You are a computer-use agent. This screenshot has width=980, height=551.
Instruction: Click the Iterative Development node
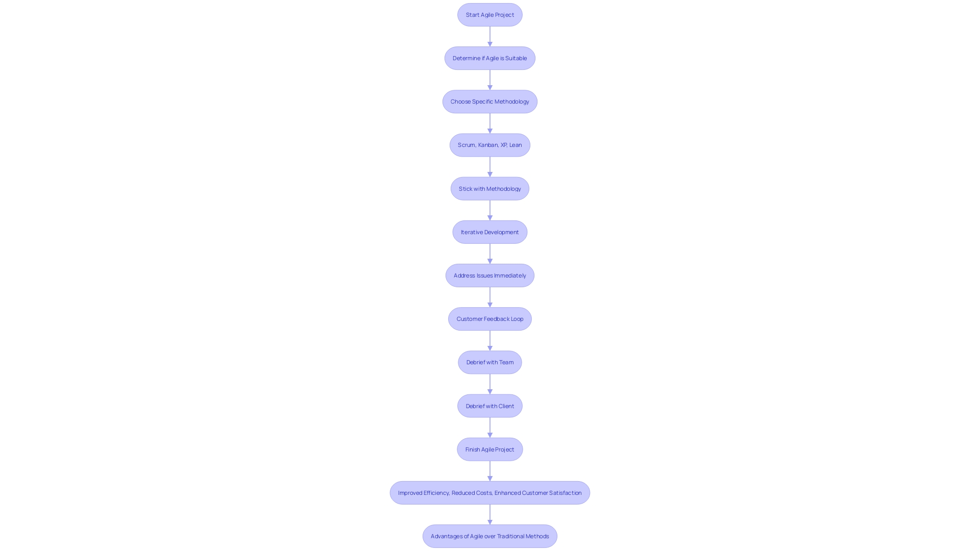(x=490, y=232)
